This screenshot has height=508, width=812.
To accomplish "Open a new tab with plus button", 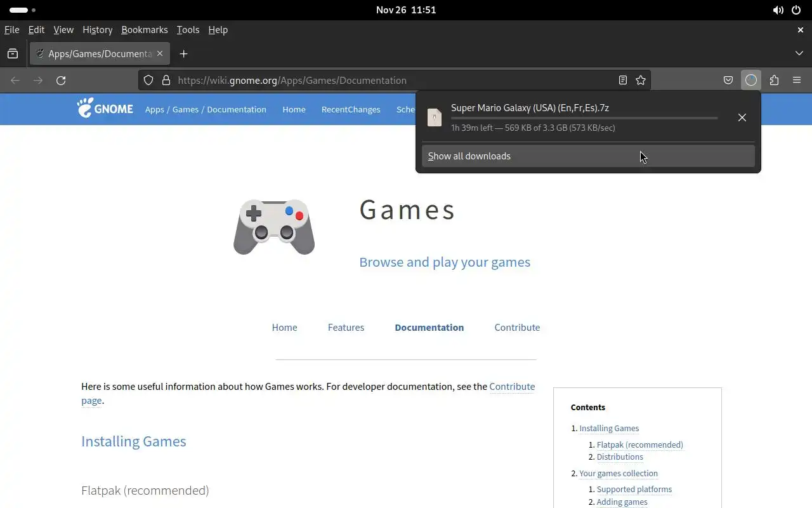I will [x=184, y=54].
